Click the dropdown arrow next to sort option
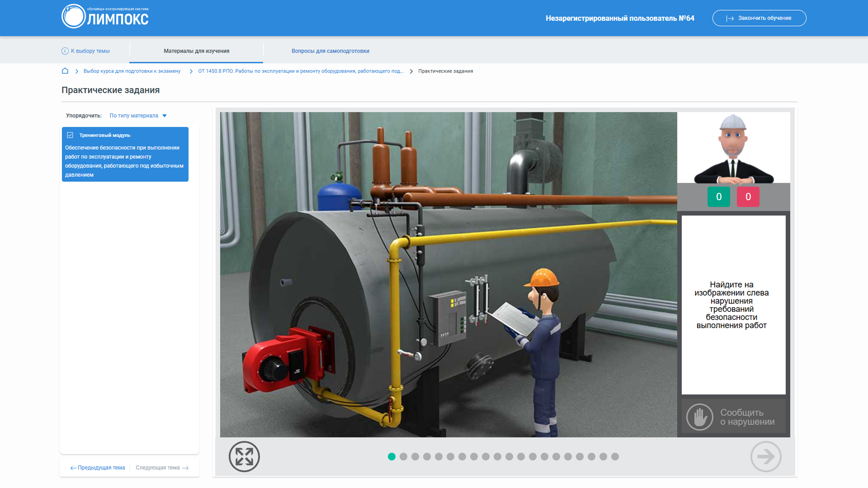The image size is (868, 488). [165, 116]
